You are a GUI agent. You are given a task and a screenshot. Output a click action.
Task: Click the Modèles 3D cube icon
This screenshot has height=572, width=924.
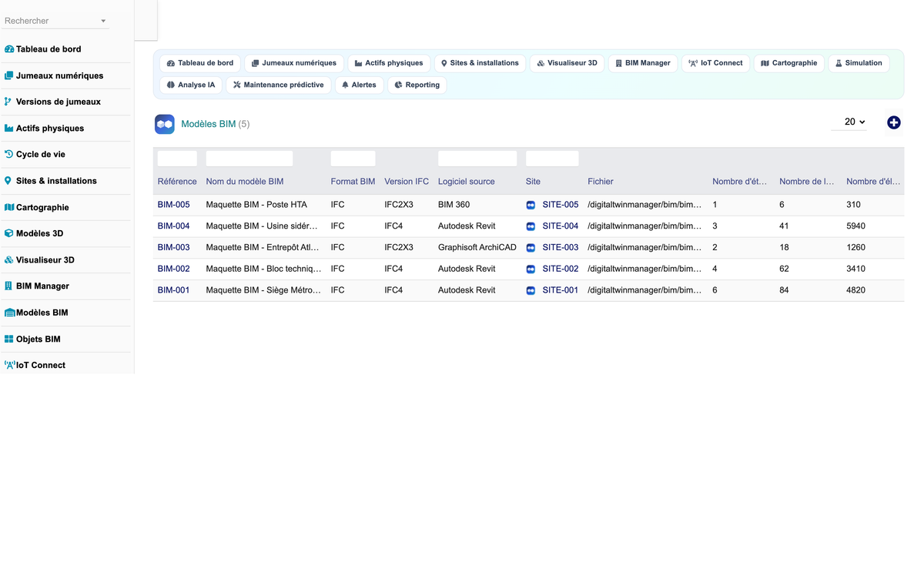pyautogui.click(x=9, y=233)
